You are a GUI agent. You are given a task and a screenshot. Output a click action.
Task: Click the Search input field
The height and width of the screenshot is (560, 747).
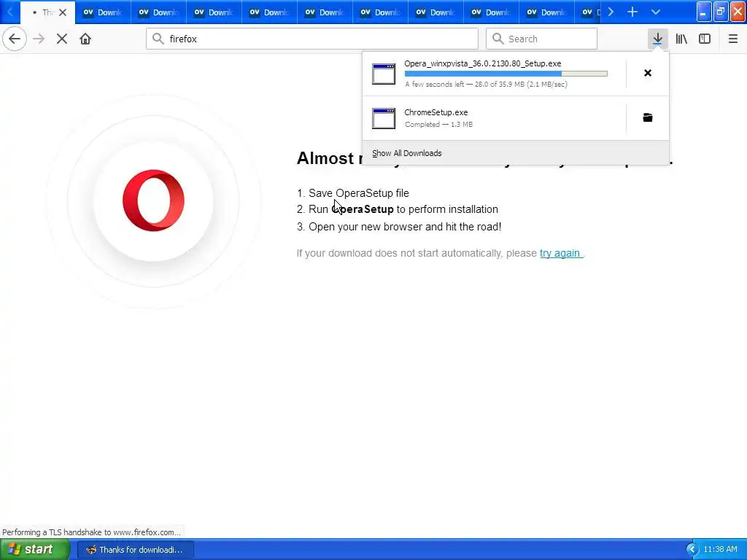tap(541, 39)
